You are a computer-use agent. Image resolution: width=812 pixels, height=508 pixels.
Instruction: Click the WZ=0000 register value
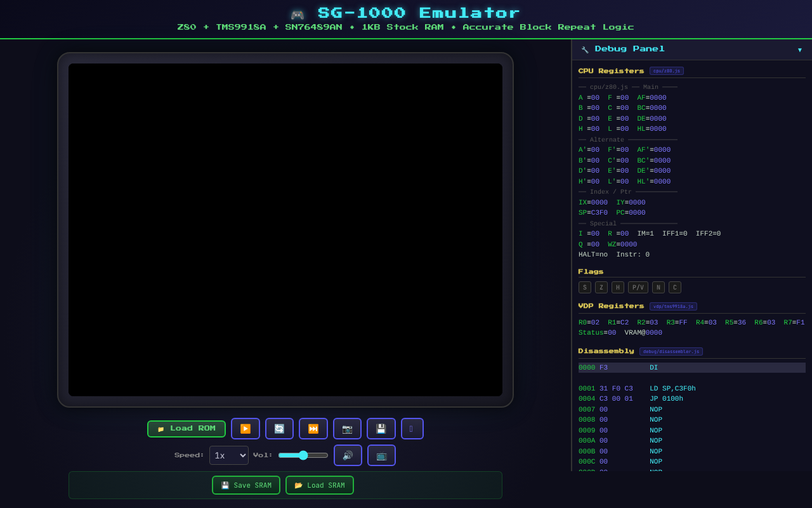622,244
